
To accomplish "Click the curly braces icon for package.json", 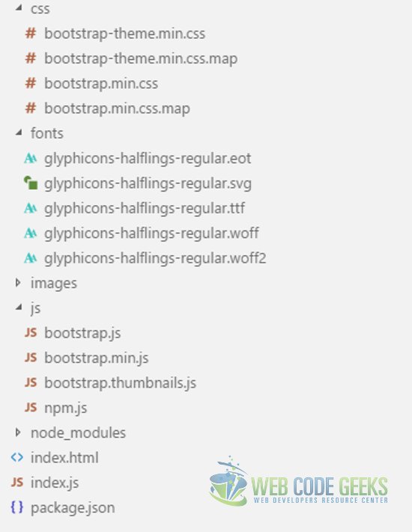I will [17, 507].
